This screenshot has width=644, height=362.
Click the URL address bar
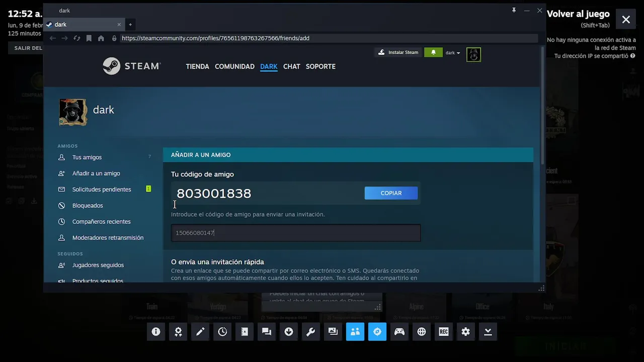click(329, 38)
